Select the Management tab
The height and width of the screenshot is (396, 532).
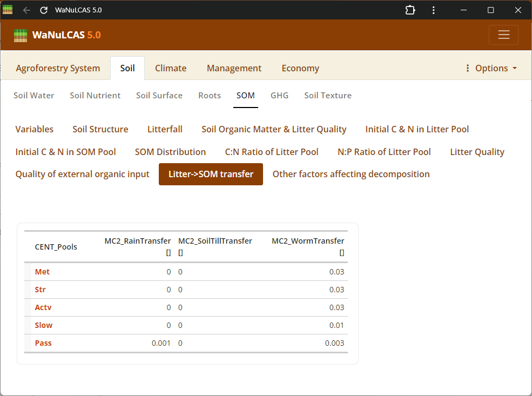click(234, 68)
